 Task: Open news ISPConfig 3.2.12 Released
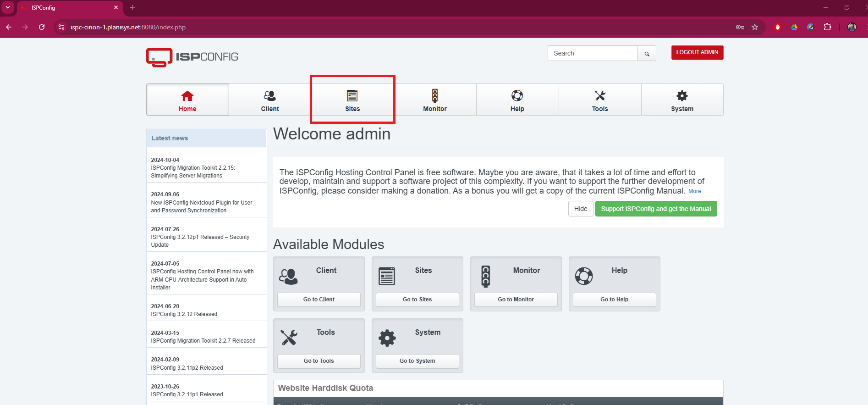click(184, 314)
